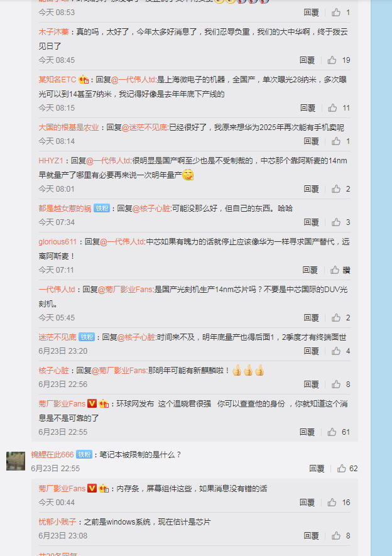Click 锦鲤在此666's avatar thumbnail
Screen dimensions: 392x556
coord(16,461)
